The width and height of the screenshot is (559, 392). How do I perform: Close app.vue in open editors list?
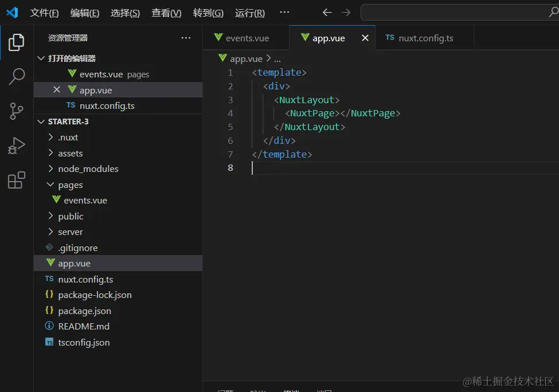tap(57, 89)
